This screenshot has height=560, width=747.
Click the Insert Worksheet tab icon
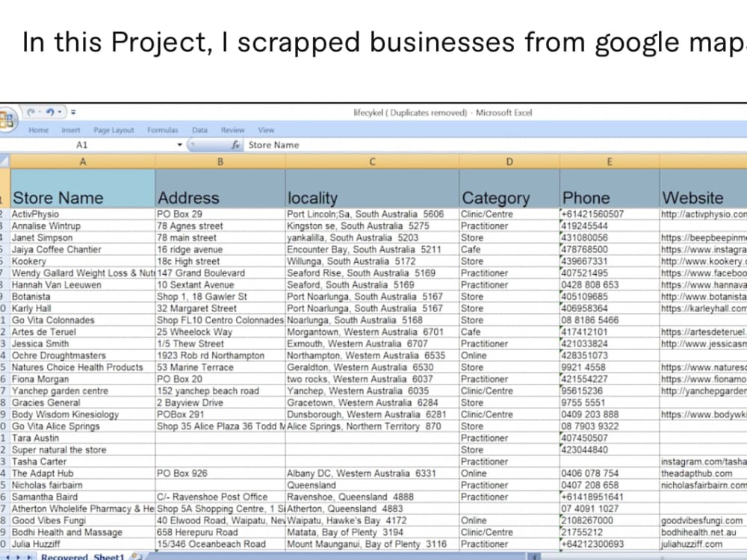(x=136, y=556)
